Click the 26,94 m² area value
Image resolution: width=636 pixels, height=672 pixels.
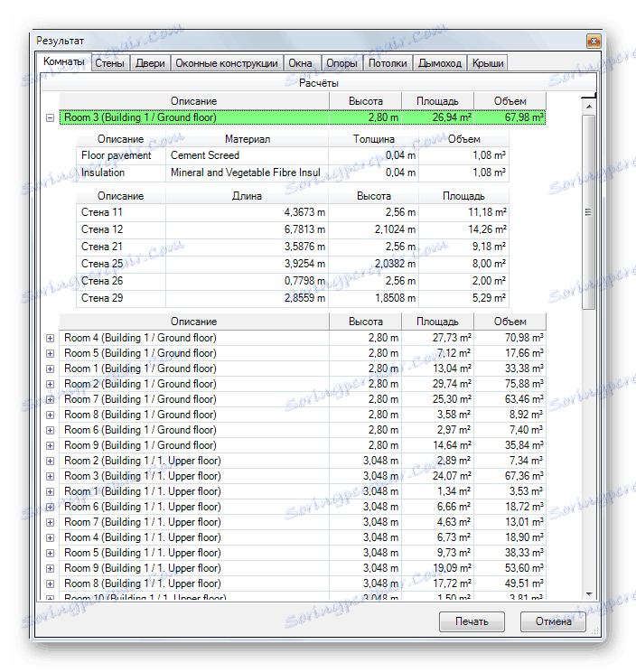point(452,117)
